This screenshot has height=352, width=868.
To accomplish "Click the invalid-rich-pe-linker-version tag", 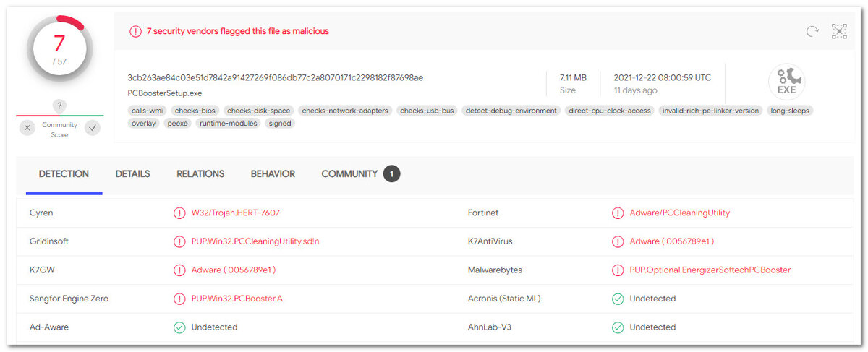I will click(x=711, y=111).
